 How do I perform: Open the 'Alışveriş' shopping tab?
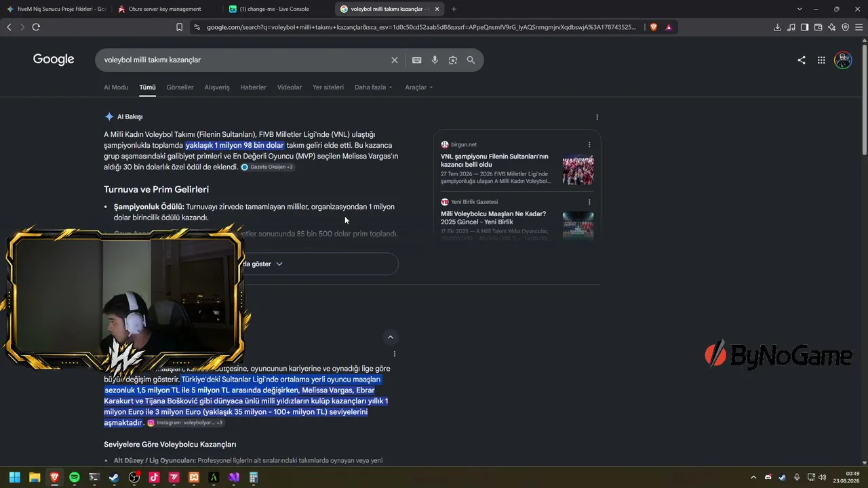pyautogui.click(x=217, y=87)
